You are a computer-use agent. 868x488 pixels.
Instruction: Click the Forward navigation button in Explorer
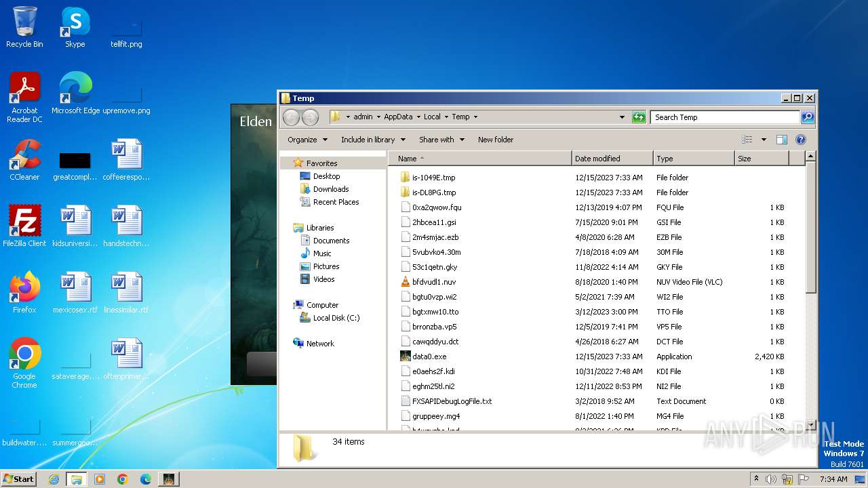pyautogui.click(x=310, y=117)
